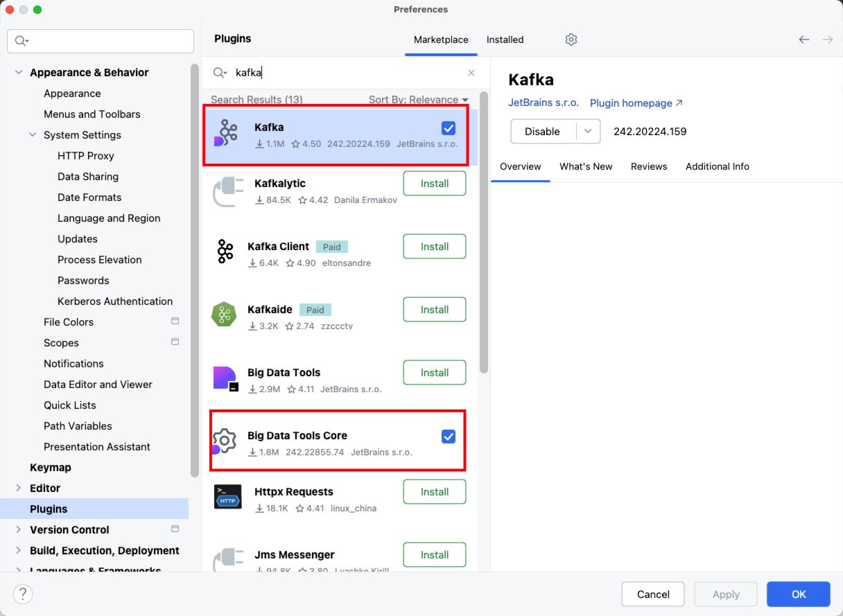This screenshot has height=616, width=843.
Task: Open the Additional Info tab
Action: (718, 166)
